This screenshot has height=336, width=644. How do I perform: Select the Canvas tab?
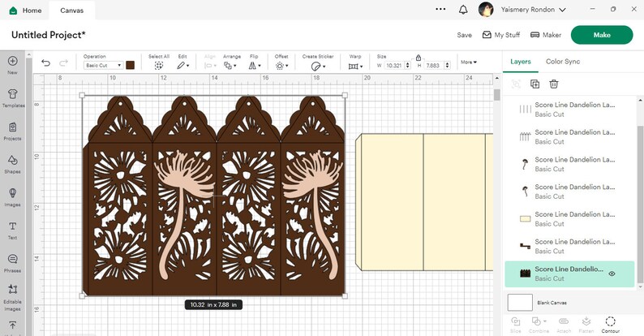coord(72,11)
